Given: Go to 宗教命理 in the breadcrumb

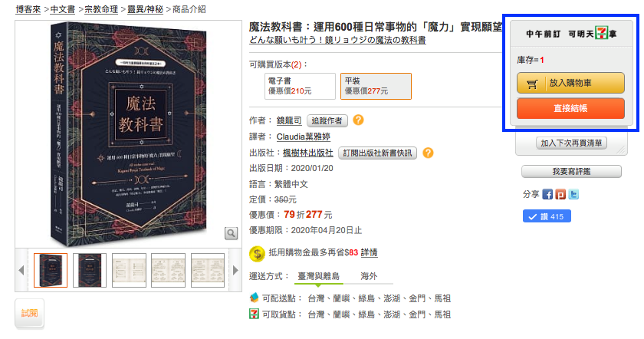Looking at the screenshot, I should [101, 9].
